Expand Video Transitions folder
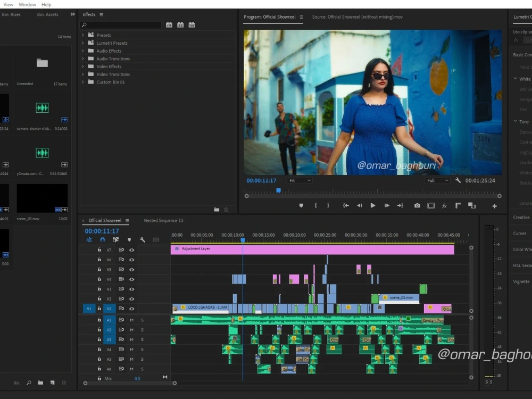This screenshot has width=532, height=399. click(x=83, y=74)
